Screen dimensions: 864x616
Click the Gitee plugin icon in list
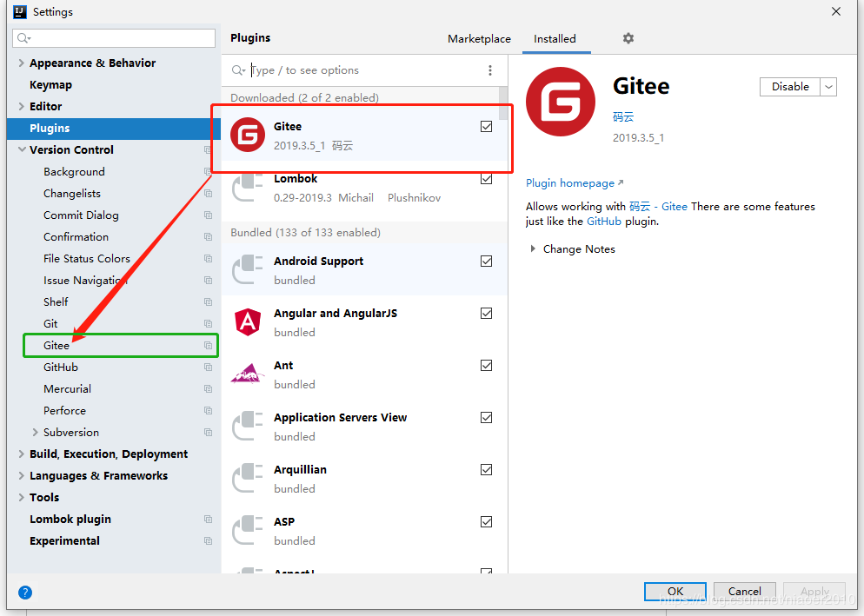(248, 135)
